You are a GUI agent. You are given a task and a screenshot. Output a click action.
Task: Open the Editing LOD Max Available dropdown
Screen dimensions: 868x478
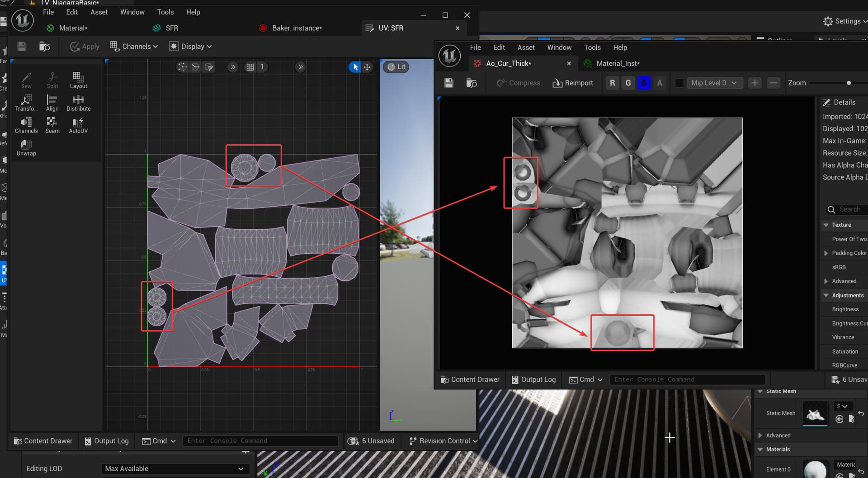pyautogui.click(x=174, y=469)
